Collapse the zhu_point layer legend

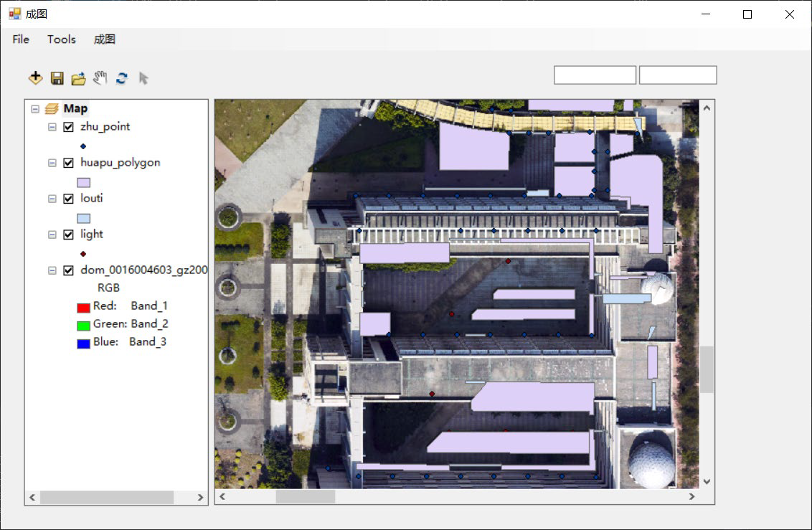pyautogui.click(x=52, y=127)
